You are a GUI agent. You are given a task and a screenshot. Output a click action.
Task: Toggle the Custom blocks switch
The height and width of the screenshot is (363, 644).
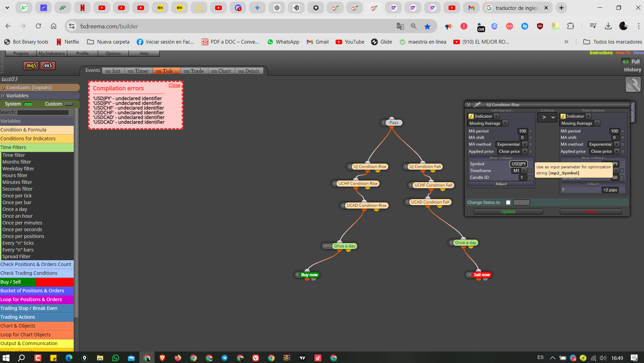click(x=69, y=104)
